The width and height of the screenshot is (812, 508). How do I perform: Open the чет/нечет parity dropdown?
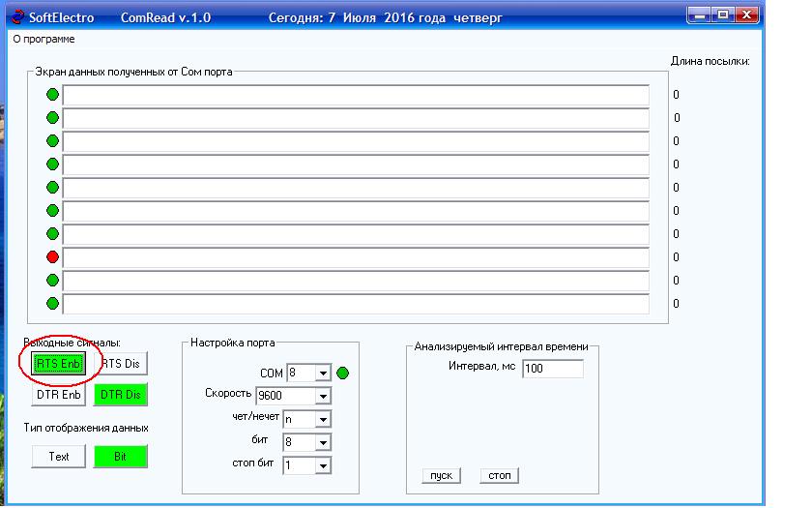(x=323, y=419)
